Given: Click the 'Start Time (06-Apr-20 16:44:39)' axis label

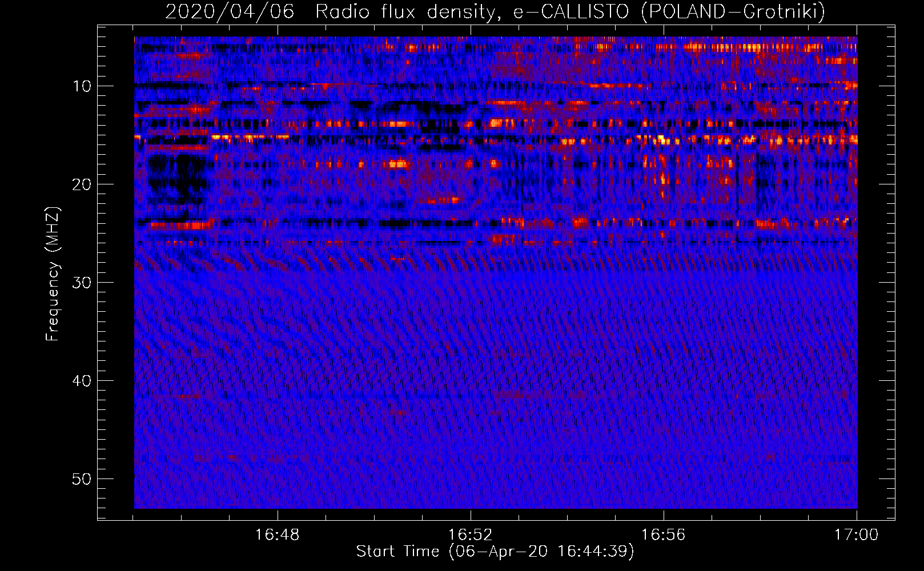Looking at the screenshot, I should click(495, 552).
